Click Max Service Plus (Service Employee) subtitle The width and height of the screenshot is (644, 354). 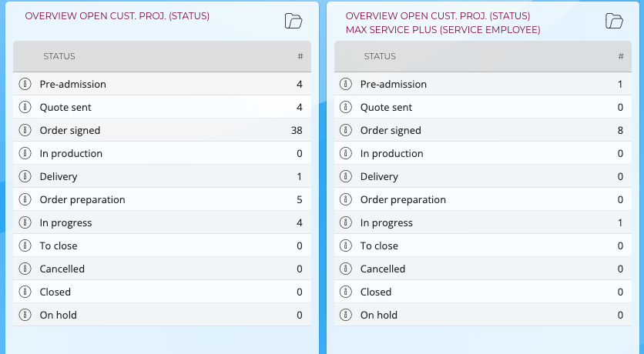443,30
